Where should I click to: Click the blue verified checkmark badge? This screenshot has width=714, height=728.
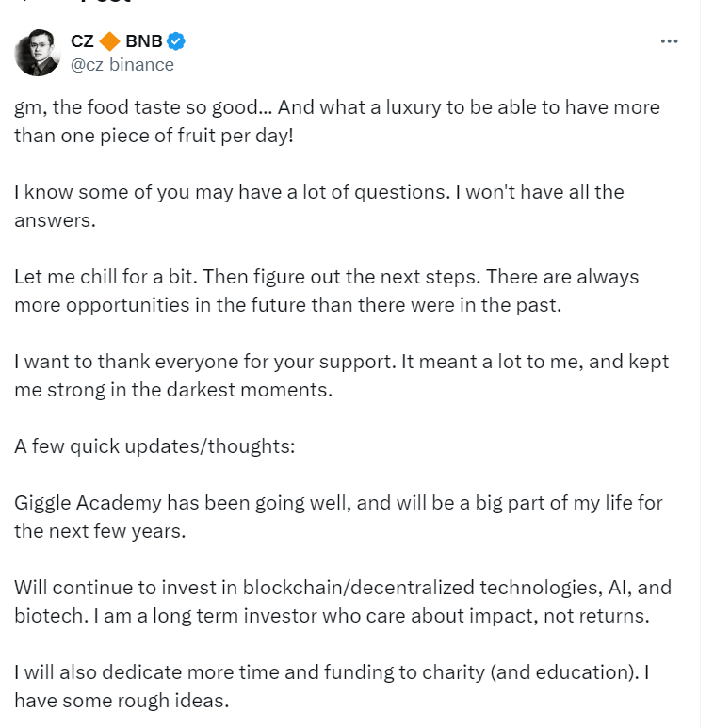pos(176,40)
